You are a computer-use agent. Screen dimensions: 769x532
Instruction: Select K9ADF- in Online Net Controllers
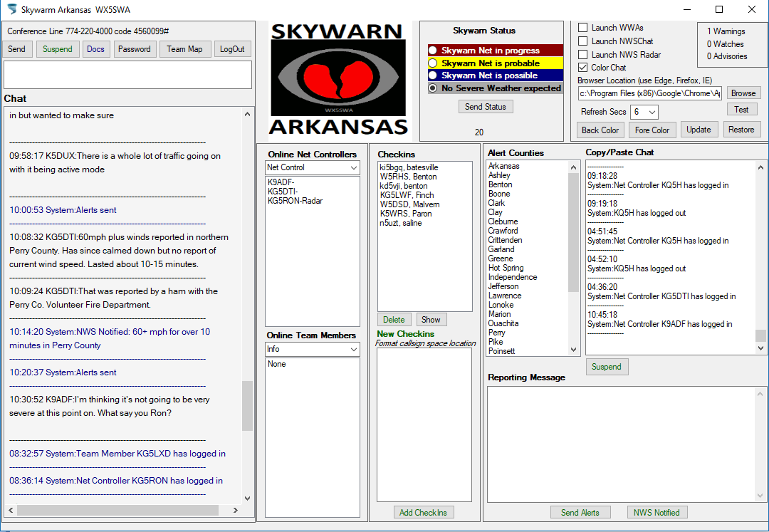pyautogui.click(x=281, y=182)
